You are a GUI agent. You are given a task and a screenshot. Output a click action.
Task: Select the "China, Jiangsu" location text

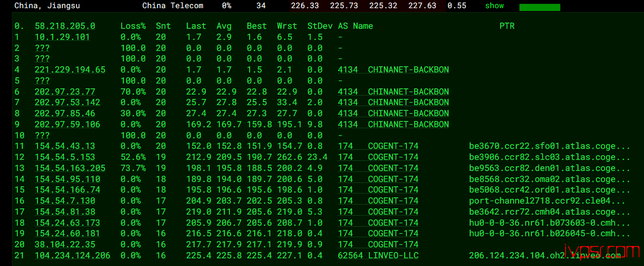click(47, 6)
